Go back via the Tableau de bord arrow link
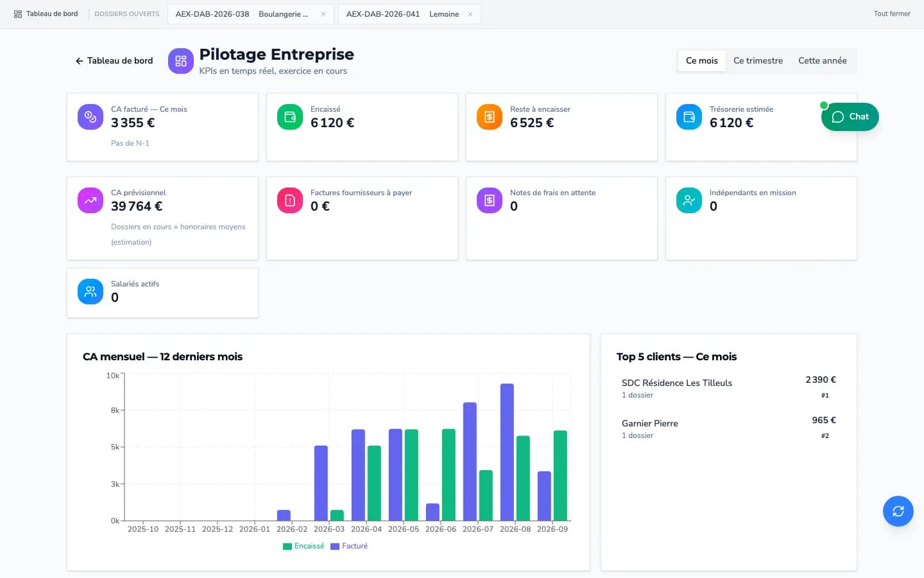Screen dimensions: 924x578 click(114, 60)
